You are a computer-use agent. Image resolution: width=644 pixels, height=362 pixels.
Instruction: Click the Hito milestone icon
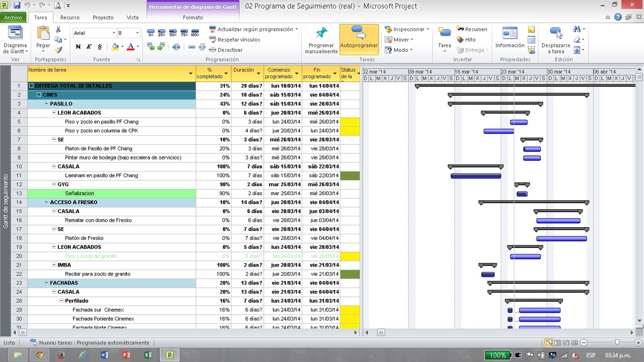point(460,39)
